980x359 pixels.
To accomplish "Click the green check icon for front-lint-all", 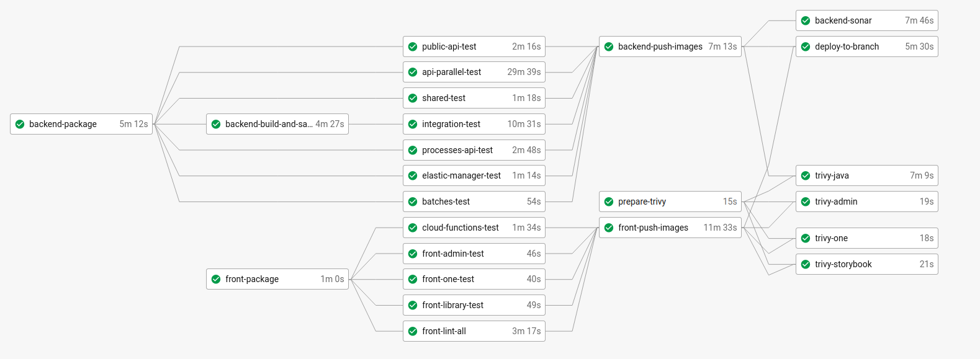I will [413, 331].
